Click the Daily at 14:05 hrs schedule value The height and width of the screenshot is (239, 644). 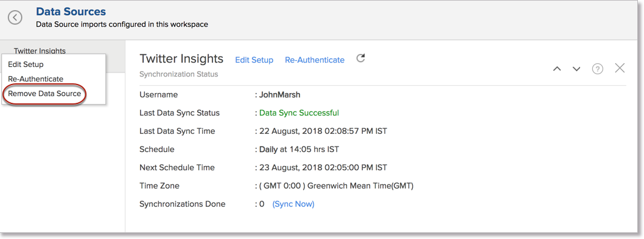coord(299,150)
